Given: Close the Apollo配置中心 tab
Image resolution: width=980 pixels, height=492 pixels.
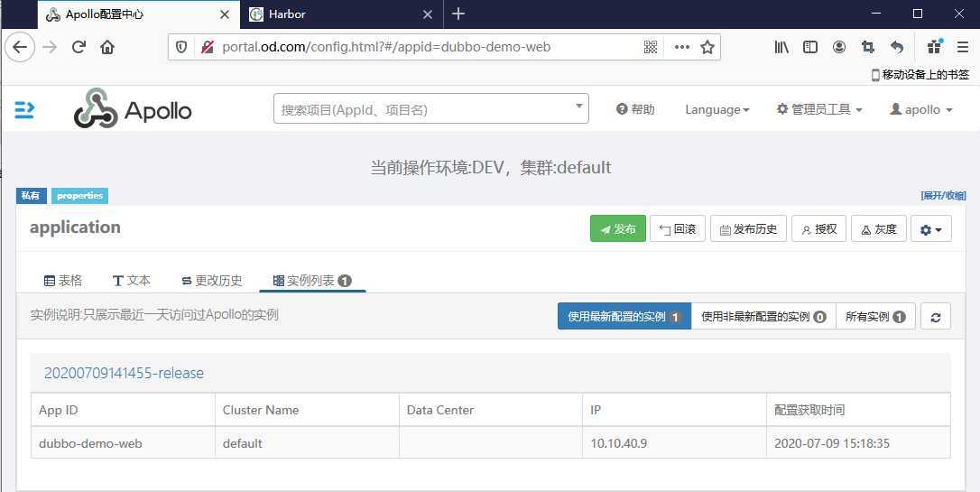Looking at the screenshot, I should pyautogui.click(x=225, y=14).
